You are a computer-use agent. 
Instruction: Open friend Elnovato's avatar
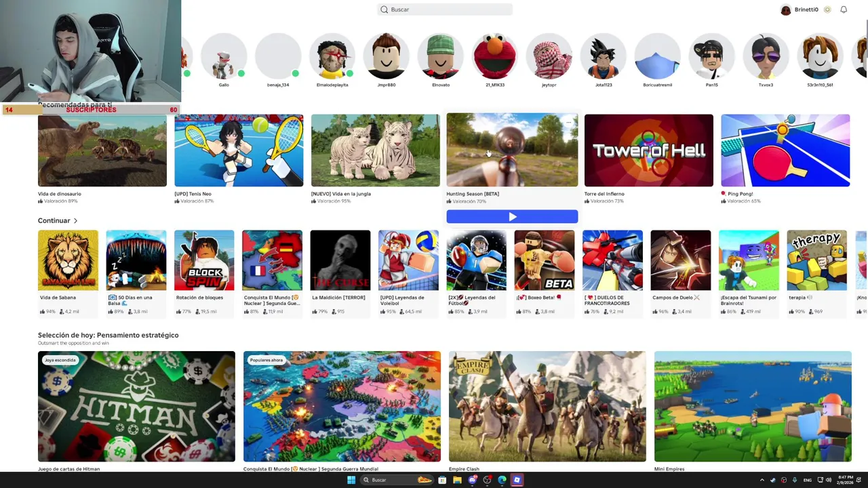pyautogui.click(x=441, y=56)
